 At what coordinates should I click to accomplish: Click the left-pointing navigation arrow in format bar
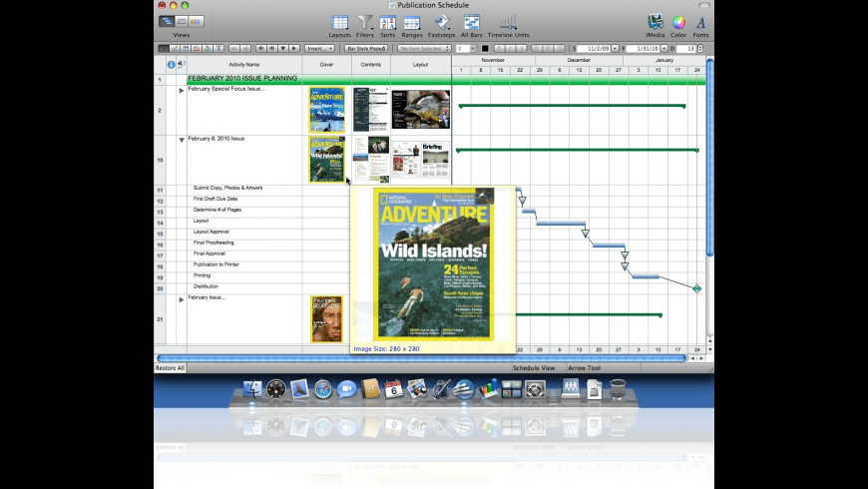(261, 48)
